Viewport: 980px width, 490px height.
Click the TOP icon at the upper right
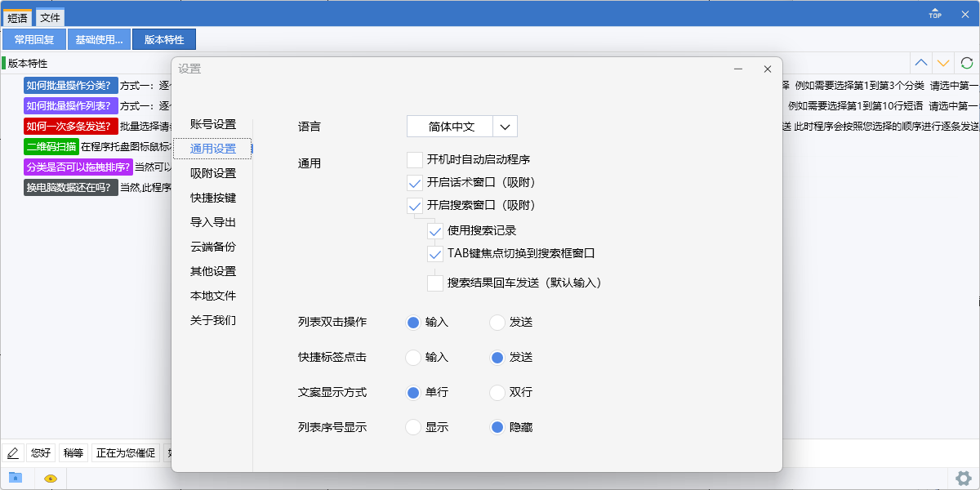coord(934,12)
